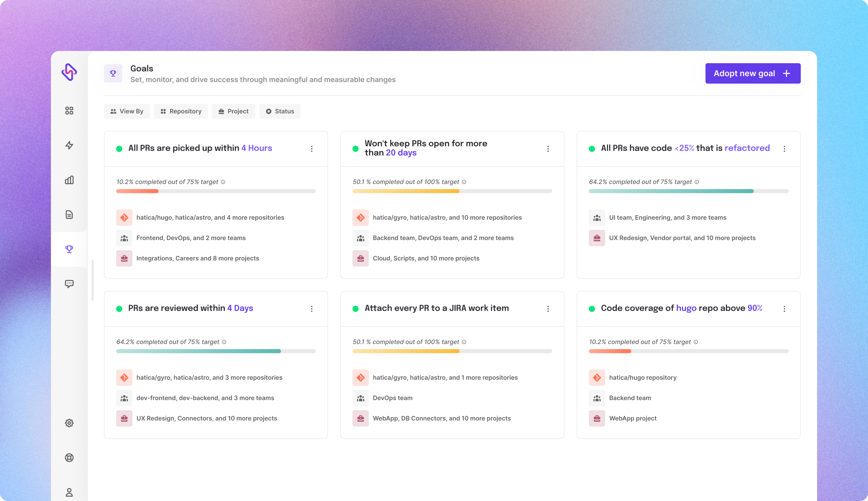This screenshot has height=501, width=868.
Task: Open the document reports sidebar icon
Action: [x=69, y=215]
